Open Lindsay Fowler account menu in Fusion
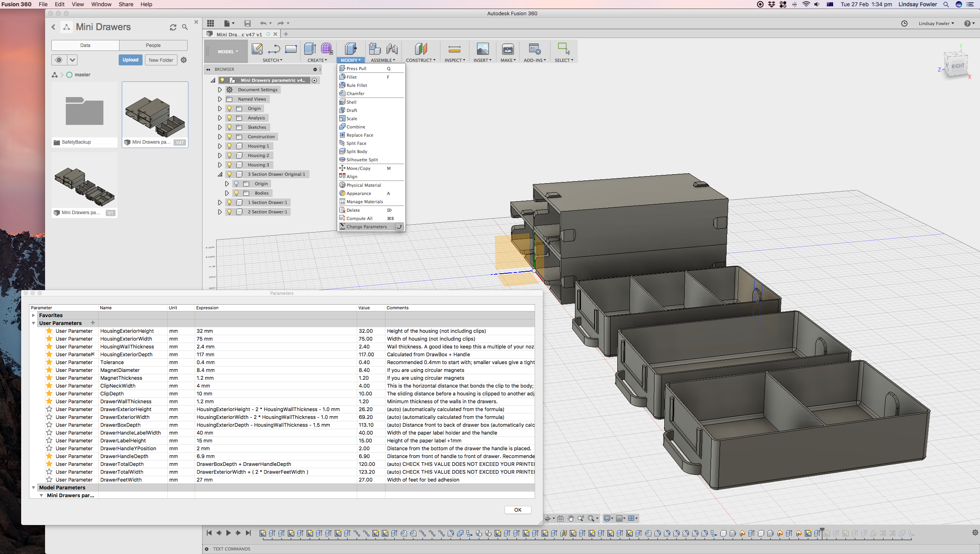The width and height of the screenshot is (980, 554). pos(937,23)
